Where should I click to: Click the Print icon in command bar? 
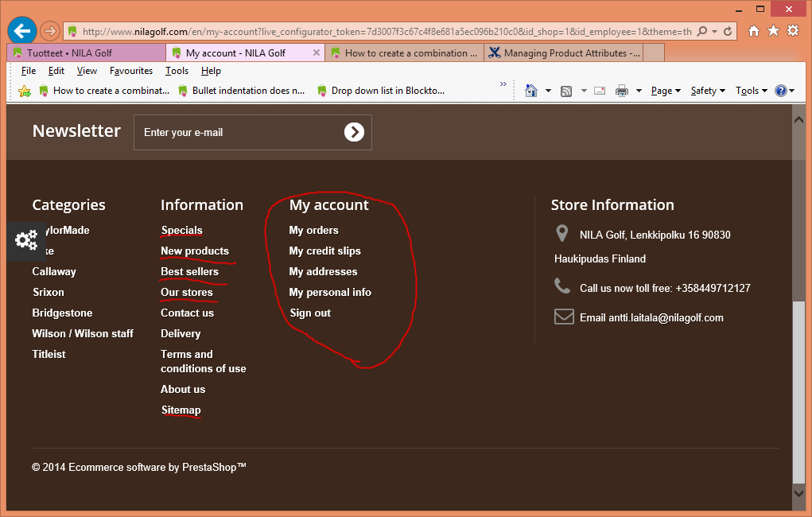(621, 91)
